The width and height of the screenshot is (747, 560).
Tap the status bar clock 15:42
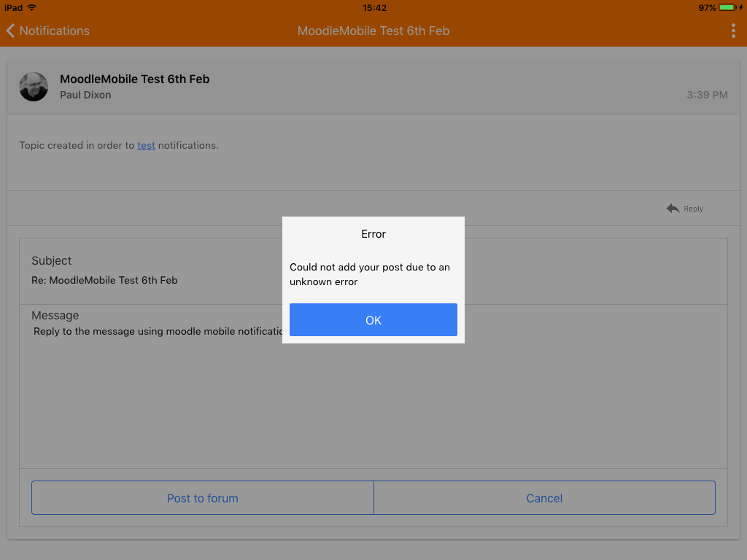coord(374,7)
